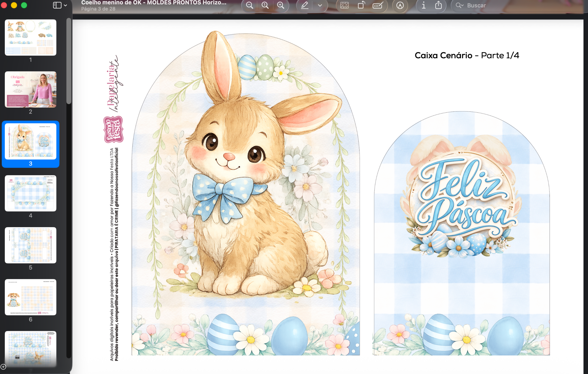
Task: Select page 1 thumbnail
Action: tap(31, 38)
